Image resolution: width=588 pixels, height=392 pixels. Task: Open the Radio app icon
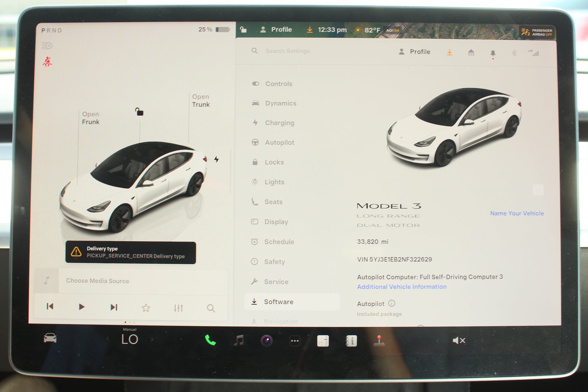tap(323, 341)
